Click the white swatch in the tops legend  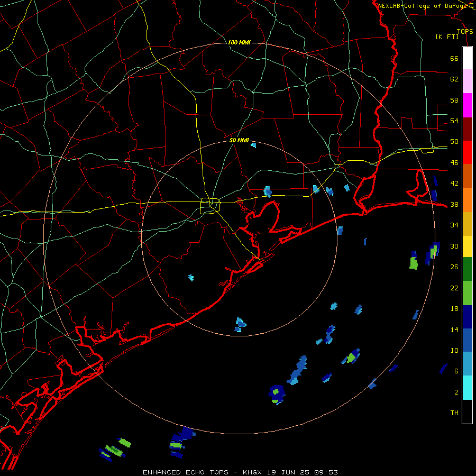(x=467, y=58)
